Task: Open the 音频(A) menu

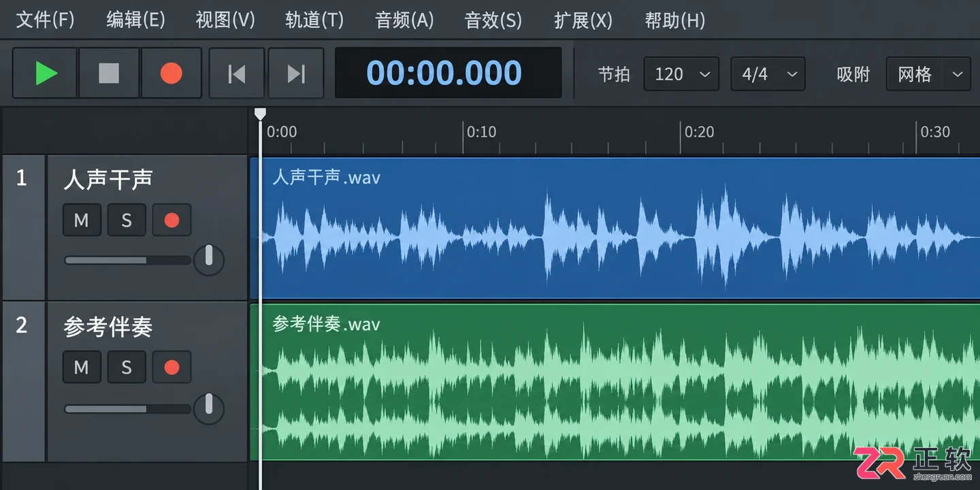Action: (x=404, y=20)
